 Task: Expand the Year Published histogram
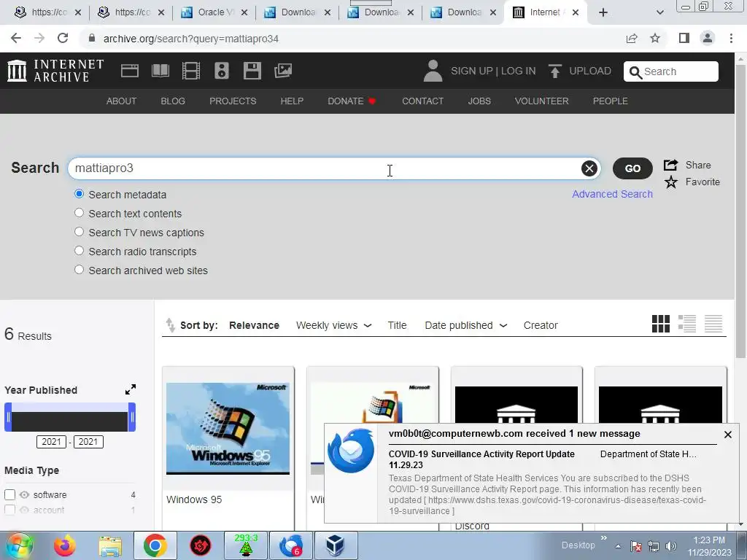pyautogui.click(x=131, y=389)
